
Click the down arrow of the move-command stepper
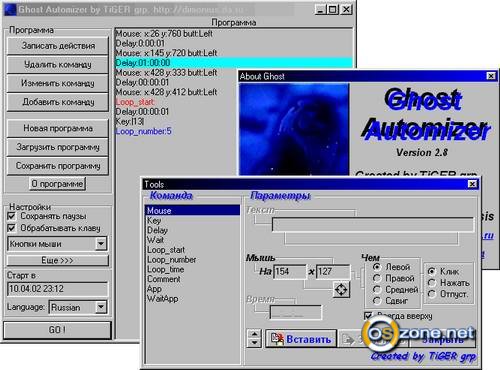tap(254, 343)
